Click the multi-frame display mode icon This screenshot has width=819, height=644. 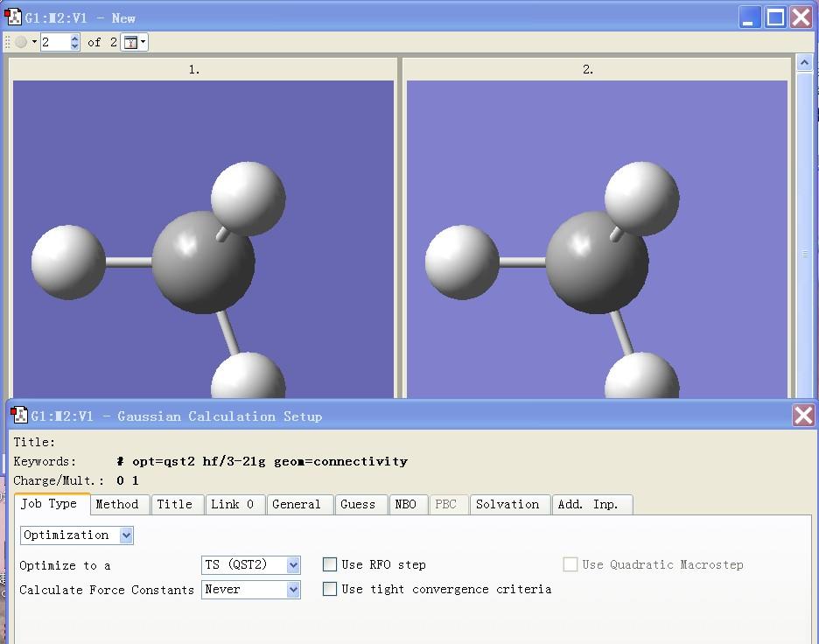click(x=130, y=42)
